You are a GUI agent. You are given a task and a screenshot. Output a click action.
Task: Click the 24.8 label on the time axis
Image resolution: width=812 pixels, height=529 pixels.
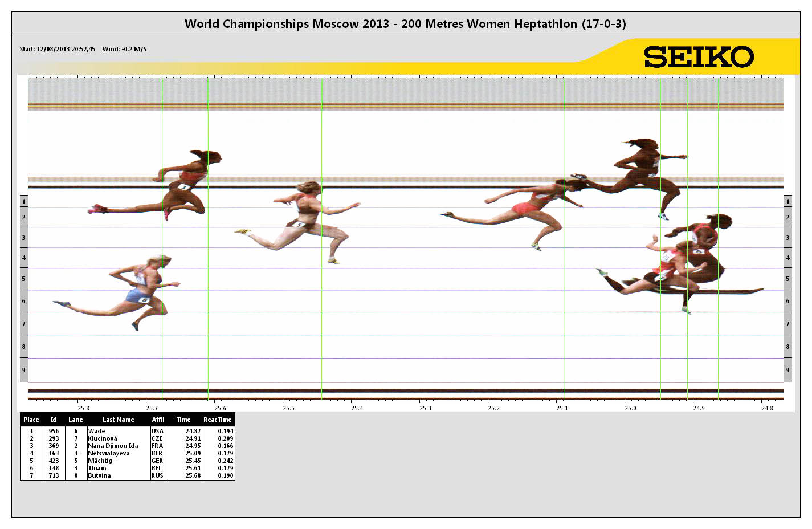coord(766,408)
